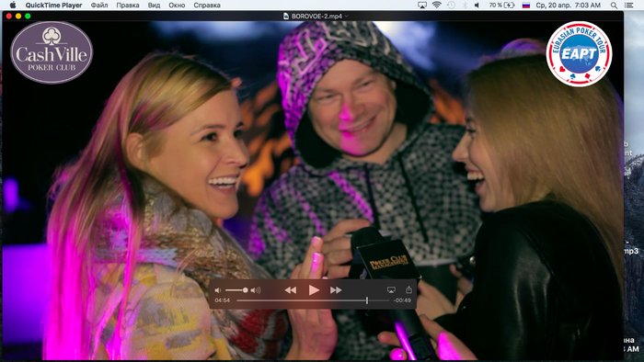This screenshot has height=362, width=644.
Task: Click the rewind button
Action: 291,289
